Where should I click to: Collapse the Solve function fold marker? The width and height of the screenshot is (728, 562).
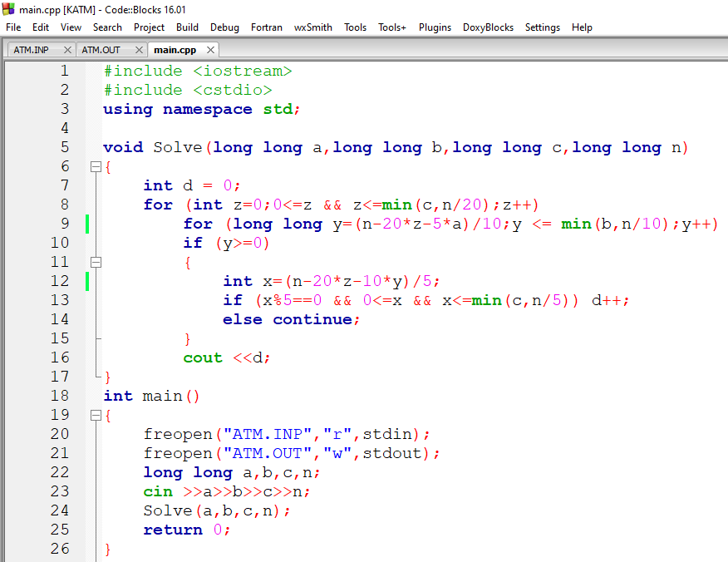click(x=96, y=166)
